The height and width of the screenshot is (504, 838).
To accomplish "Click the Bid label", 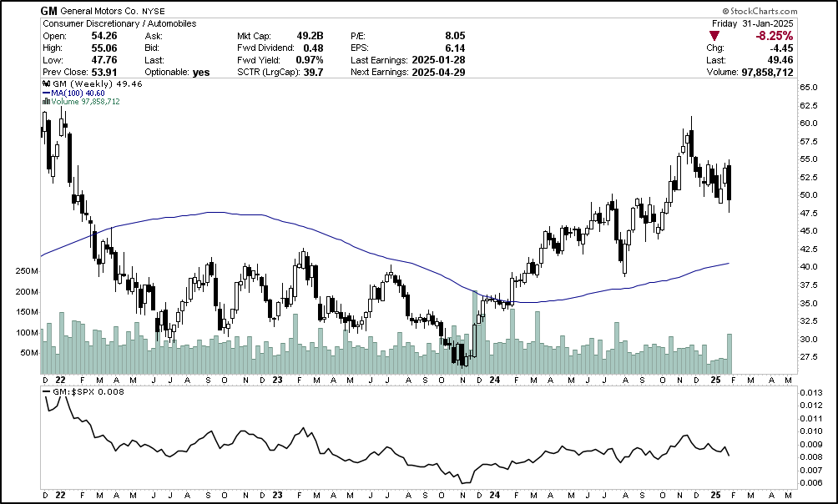I will (152, 48).
